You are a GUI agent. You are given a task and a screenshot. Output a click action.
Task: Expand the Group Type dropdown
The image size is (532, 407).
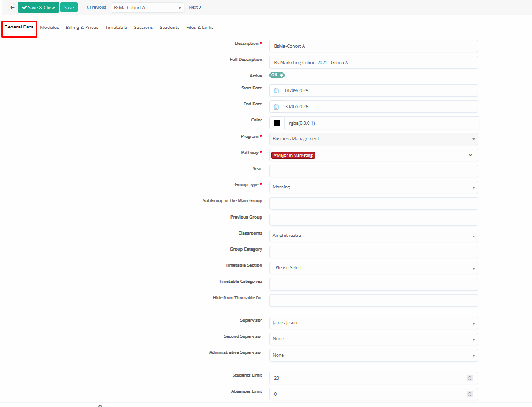(x=373, y=187)
